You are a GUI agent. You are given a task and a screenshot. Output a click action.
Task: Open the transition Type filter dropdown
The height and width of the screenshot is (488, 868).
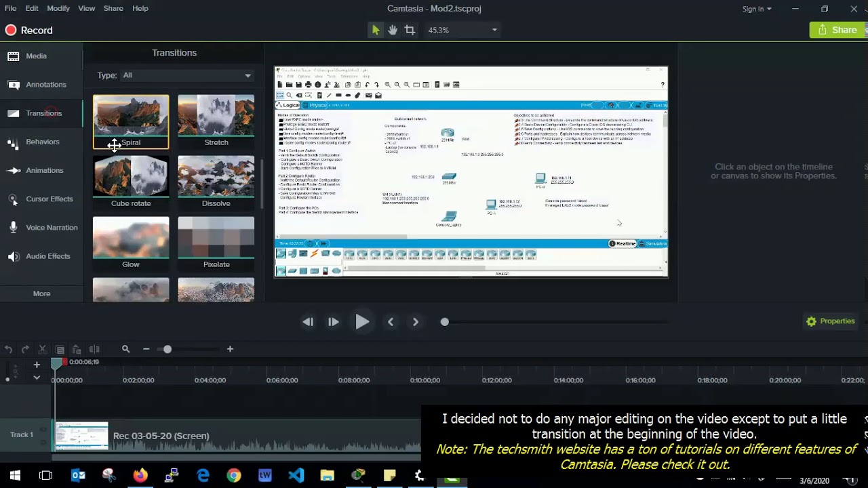pos(186,75)
